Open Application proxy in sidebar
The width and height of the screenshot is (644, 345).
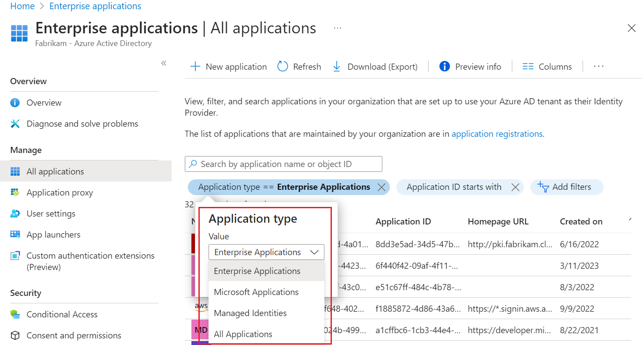60,192
